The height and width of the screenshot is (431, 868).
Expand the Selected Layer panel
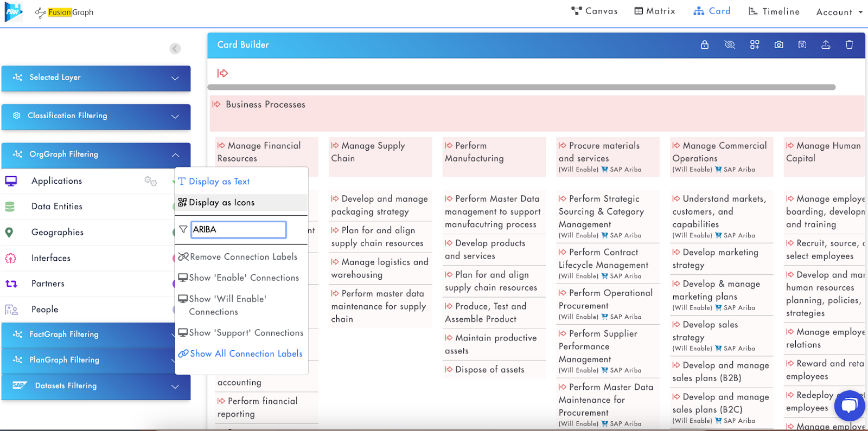96,78
